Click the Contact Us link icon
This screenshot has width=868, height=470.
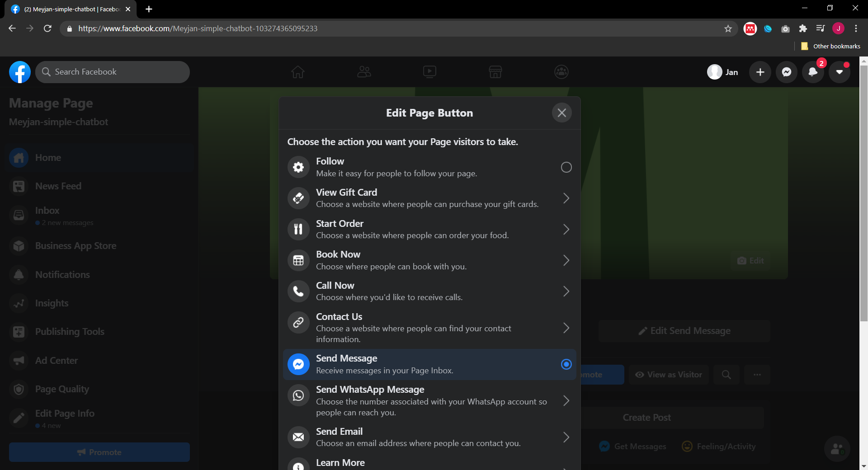tap(298, 322)
